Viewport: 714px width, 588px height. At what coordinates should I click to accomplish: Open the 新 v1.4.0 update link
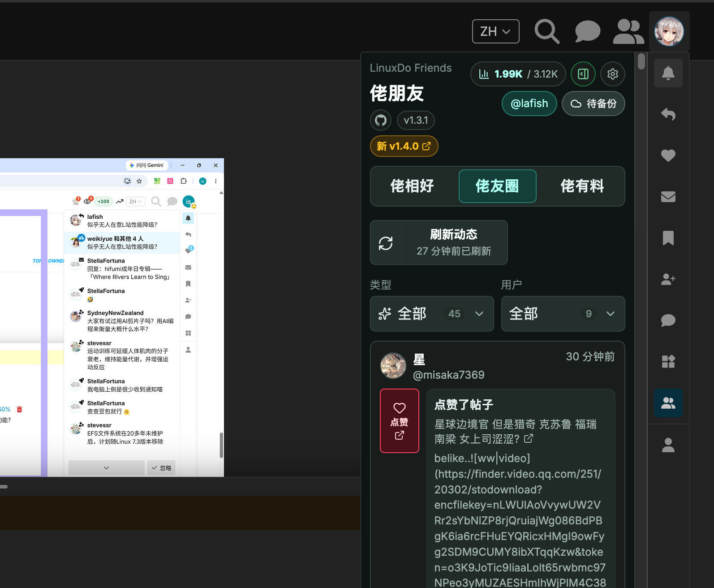tap(404, 146)
